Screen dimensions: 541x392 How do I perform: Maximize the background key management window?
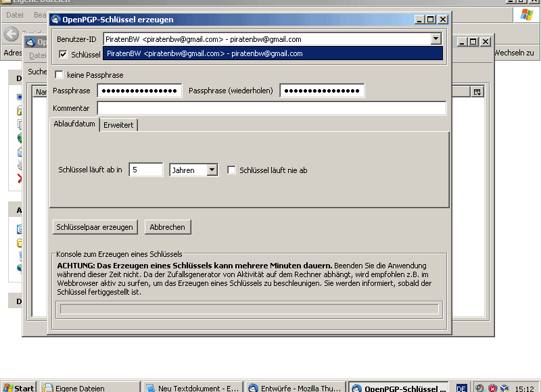(x=473, y=42)
